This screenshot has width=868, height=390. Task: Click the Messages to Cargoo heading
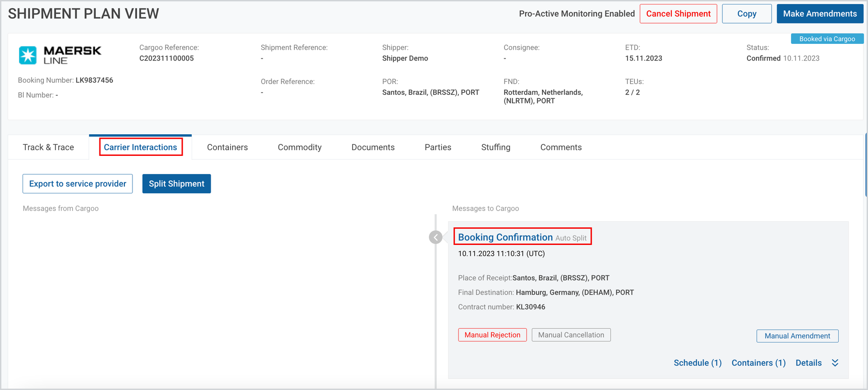[486, 208]
